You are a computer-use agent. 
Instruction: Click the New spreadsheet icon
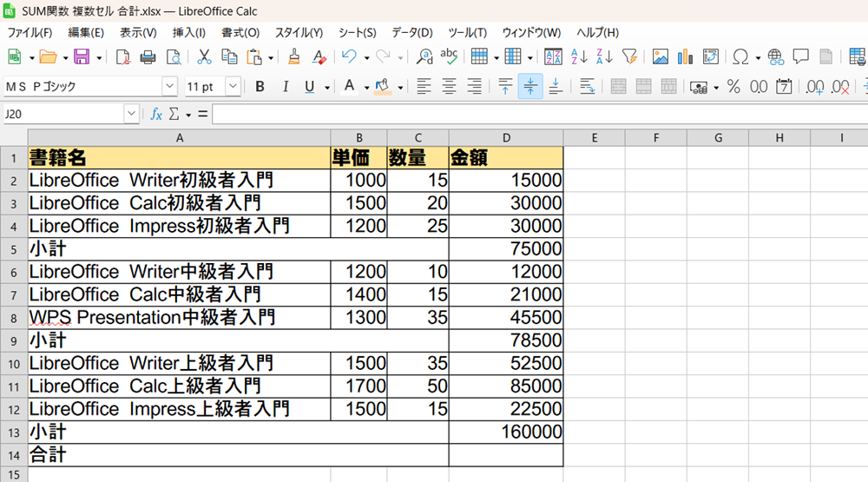pos(15,56)
